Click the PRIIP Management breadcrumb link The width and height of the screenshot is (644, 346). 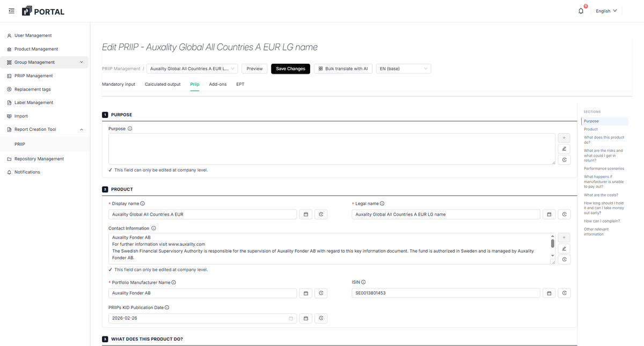(x=121, y=69)
